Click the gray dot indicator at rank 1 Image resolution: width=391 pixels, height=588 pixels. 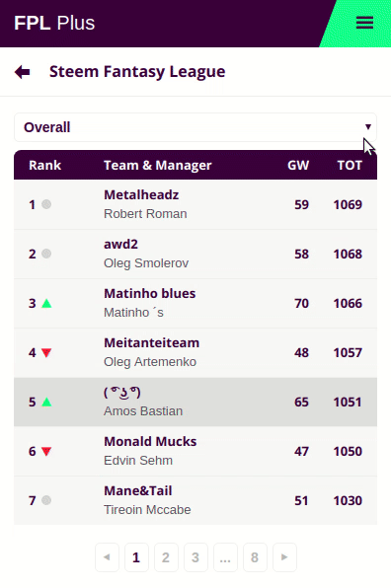(x=46, y=204)
